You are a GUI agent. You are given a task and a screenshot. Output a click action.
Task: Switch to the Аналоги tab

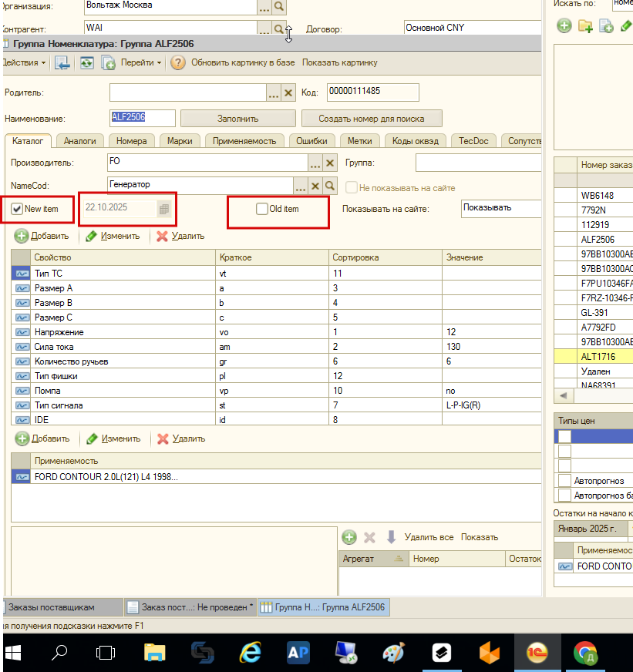tap(79, 141)
